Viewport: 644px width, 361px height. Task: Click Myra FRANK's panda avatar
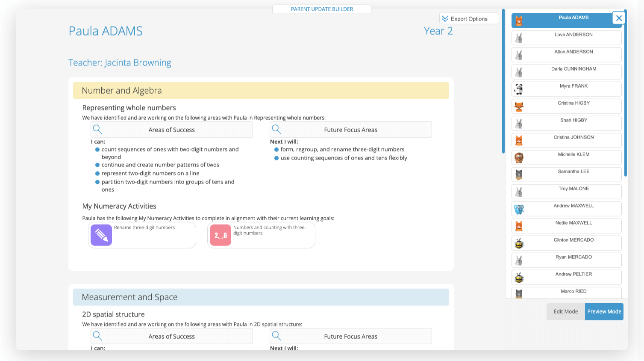click(519, 89)
